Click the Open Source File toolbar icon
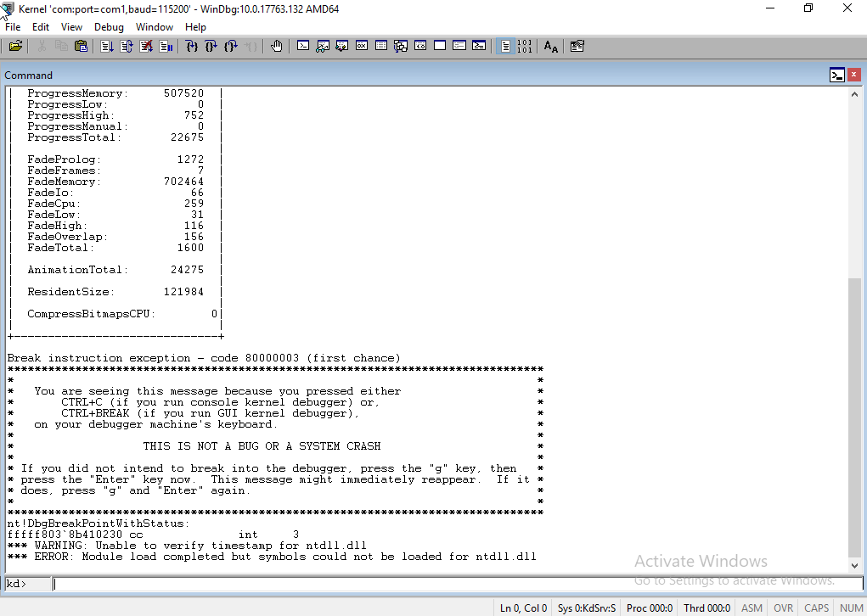867x616 pixels. pyautogui.click(x=15, y=47)
